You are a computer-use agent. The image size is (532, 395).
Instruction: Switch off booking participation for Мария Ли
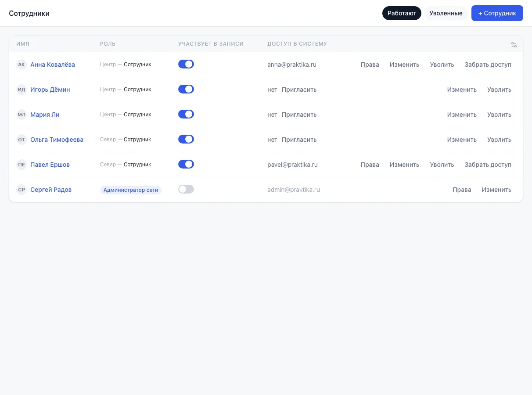tap(186, 114)
